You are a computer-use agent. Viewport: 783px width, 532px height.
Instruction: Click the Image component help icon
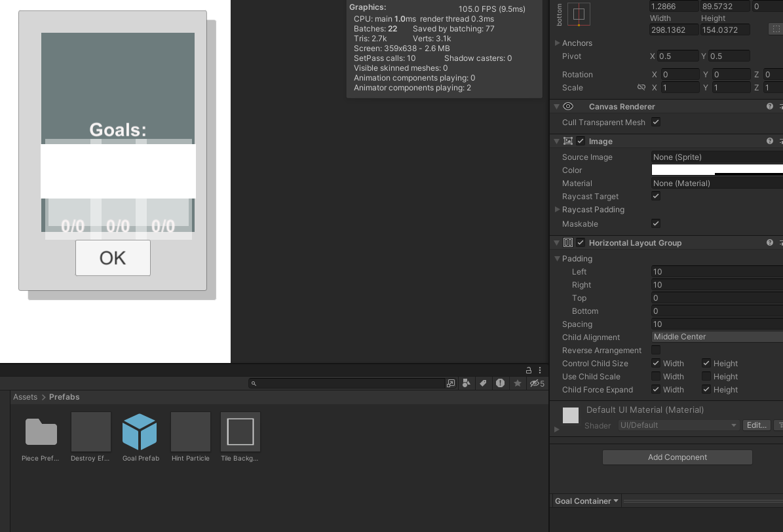click(769, 141)
